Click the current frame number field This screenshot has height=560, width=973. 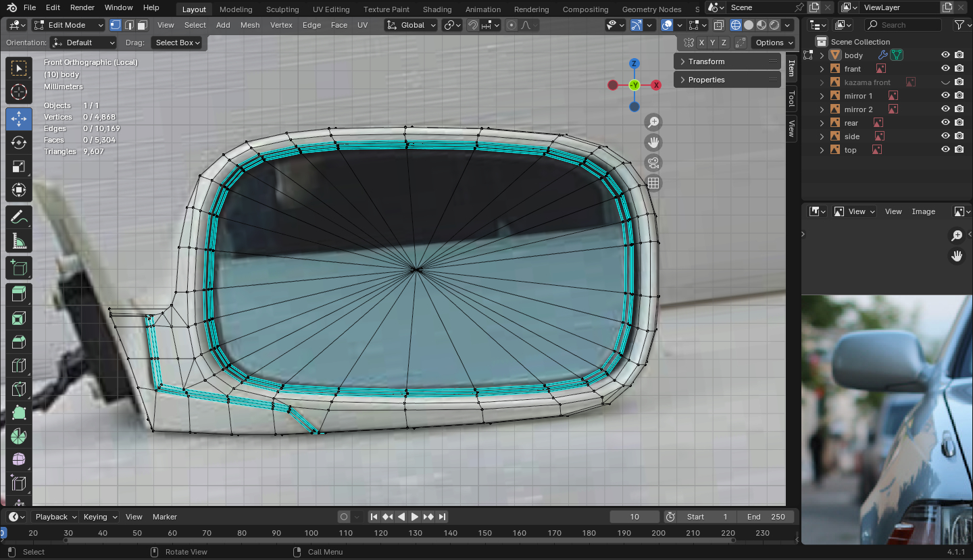click(x=634, y=517)
